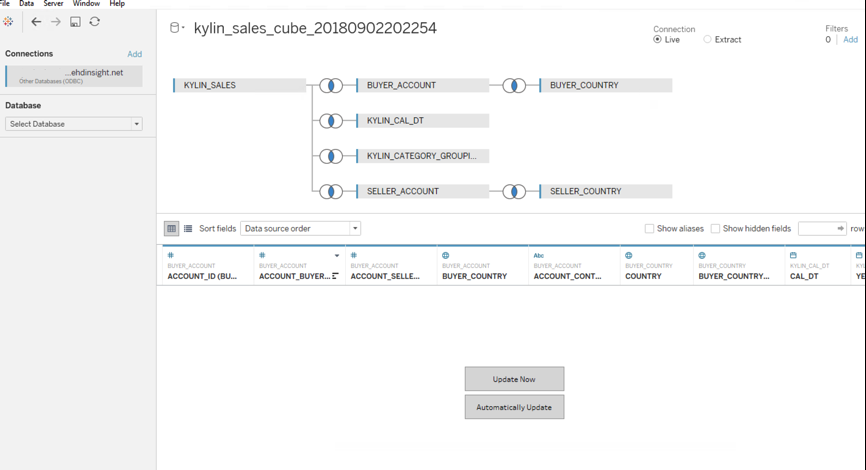The image size is (866, 470).
Task: Open the Help menu
Action: pyautogui.click(x=117, y=3)
